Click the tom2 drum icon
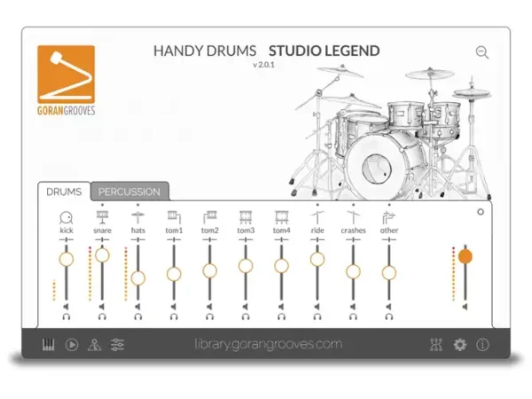This screenshot has height=399, width=532. [210, 217]
